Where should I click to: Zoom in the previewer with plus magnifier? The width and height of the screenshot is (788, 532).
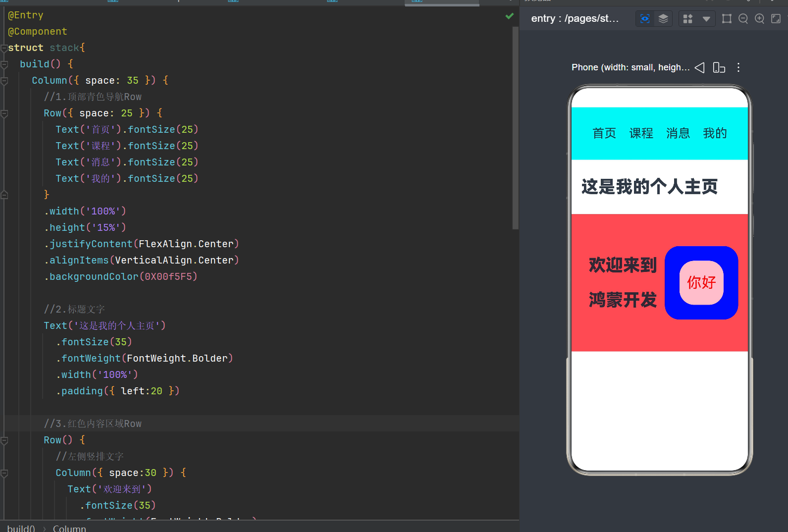click(759, 19)
